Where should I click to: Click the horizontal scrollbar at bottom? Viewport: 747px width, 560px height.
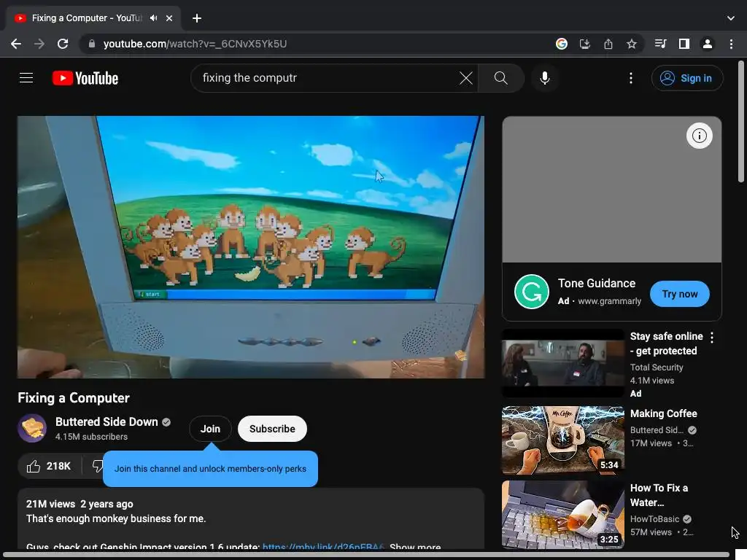tap(366, 555)
